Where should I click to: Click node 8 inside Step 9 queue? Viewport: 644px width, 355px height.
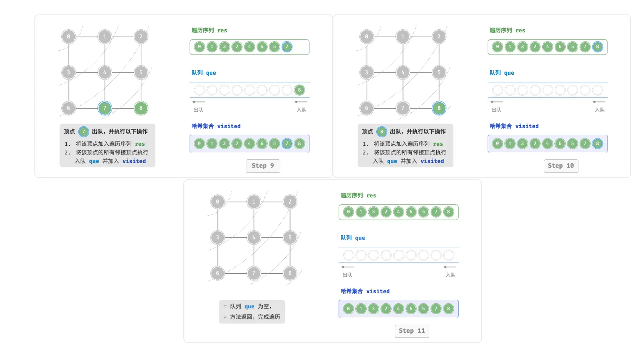(299, 90)
